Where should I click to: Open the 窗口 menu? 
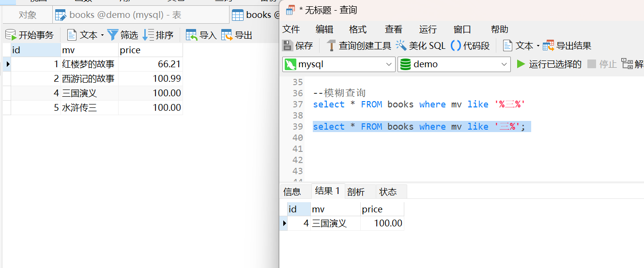coord(462,29)
